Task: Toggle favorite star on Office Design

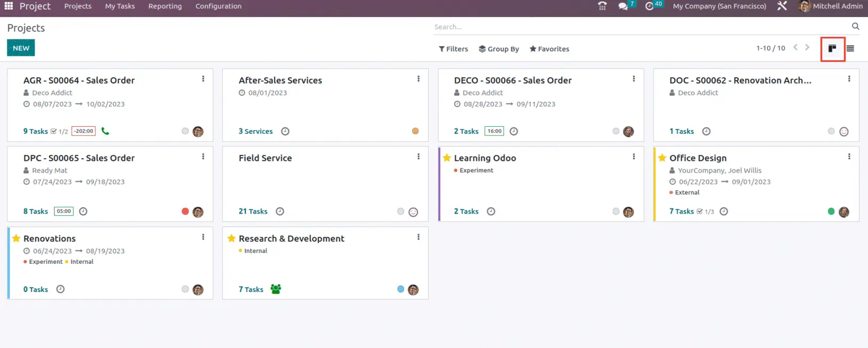Action: 662,158
